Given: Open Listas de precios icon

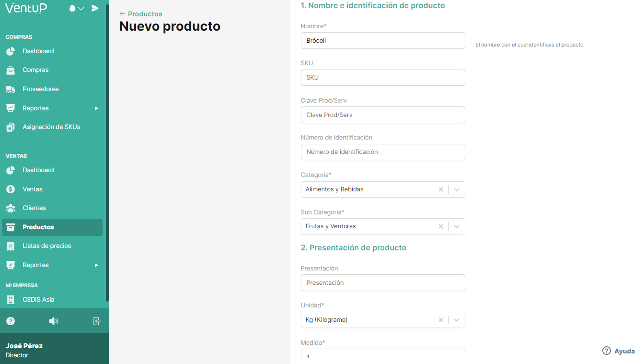Looking at the screenshot, I should click(x=11, y=246).
